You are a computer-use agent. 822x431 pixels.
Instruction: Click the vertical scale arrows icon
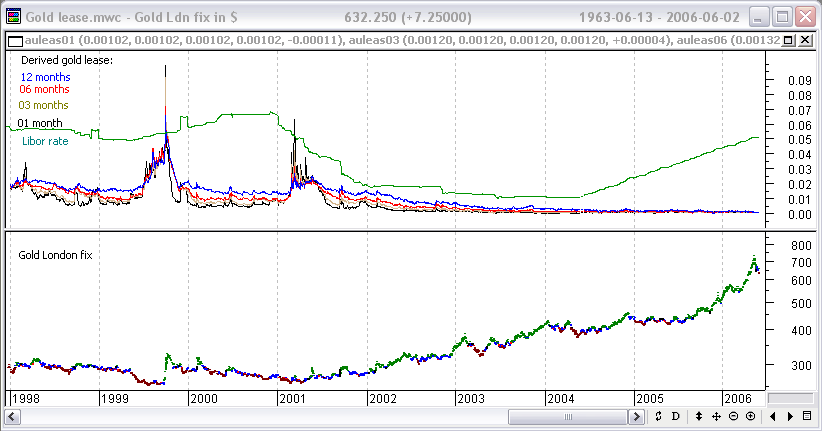[x=699, y=416]
